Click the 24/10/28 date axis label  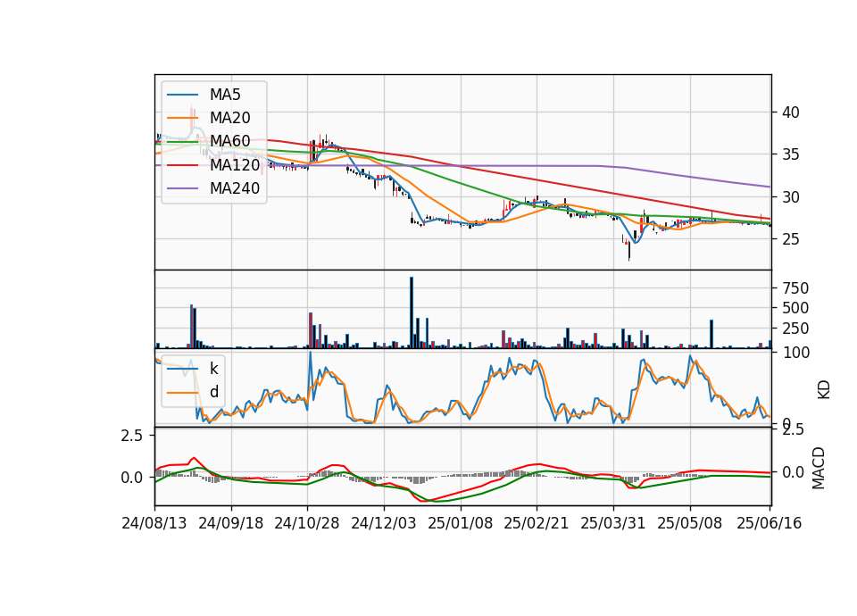[x=306, y=523]
